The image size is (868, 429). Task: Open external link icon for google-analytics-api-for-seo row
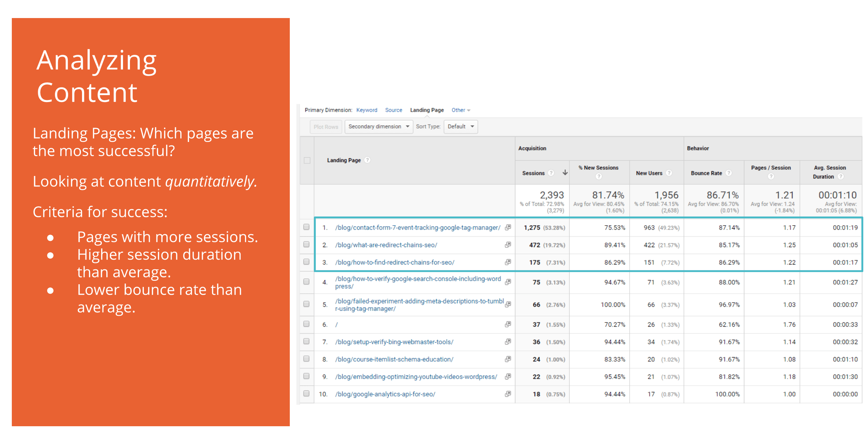(x=508, y=394)
